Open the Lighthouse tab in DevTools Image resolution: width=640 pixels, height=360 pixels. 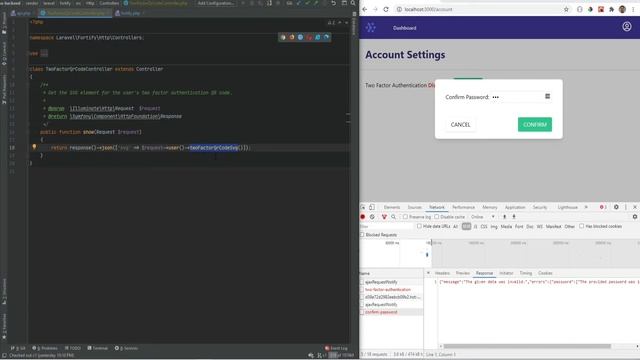pos(567,207)
